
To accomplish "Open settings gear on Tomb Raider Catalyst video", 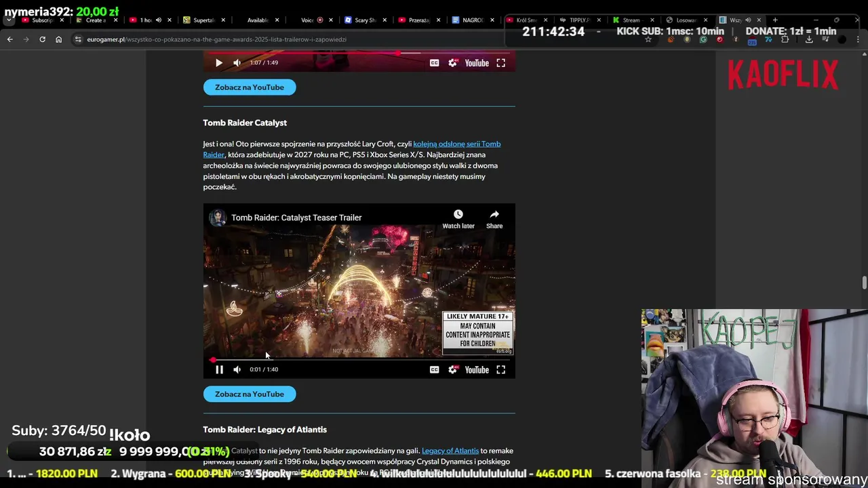I will pyautogui.click(x=452, y=369).
